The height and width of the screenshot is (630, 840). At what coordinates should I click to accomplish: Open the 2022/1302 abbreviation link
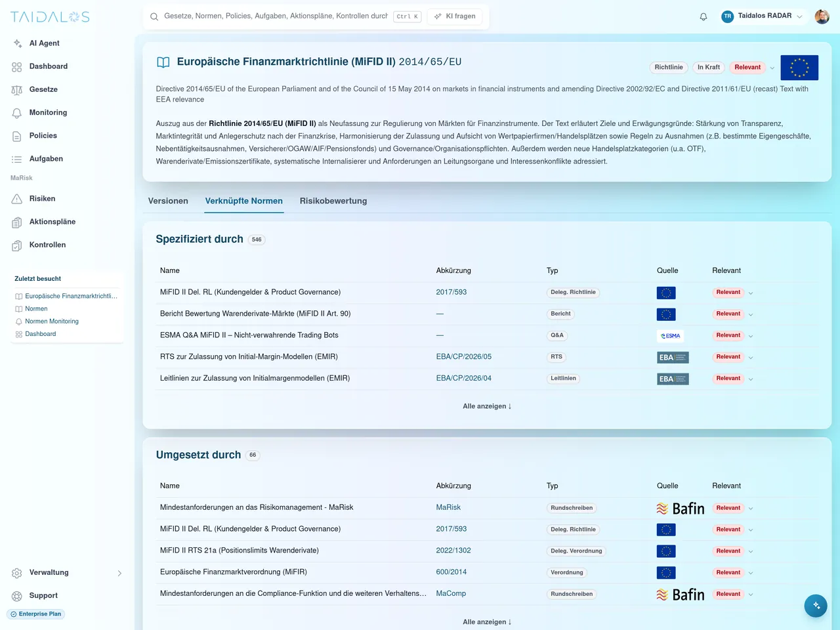click(x=453, y=551)
